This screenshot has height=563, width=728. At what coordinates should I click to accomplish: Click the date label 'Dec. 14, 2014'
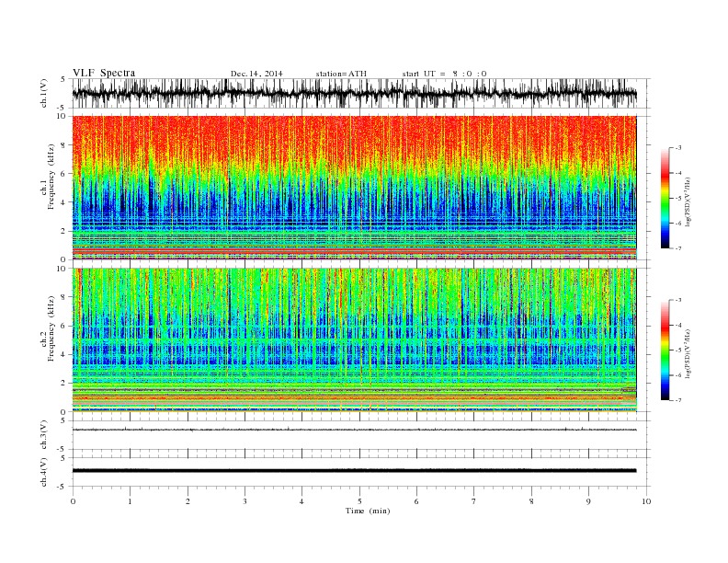pos(256,74)
